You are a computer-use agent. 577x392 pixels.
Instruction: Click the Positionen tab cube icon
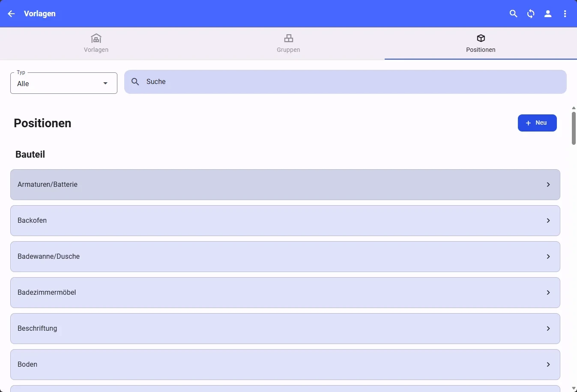coord(481,38)
